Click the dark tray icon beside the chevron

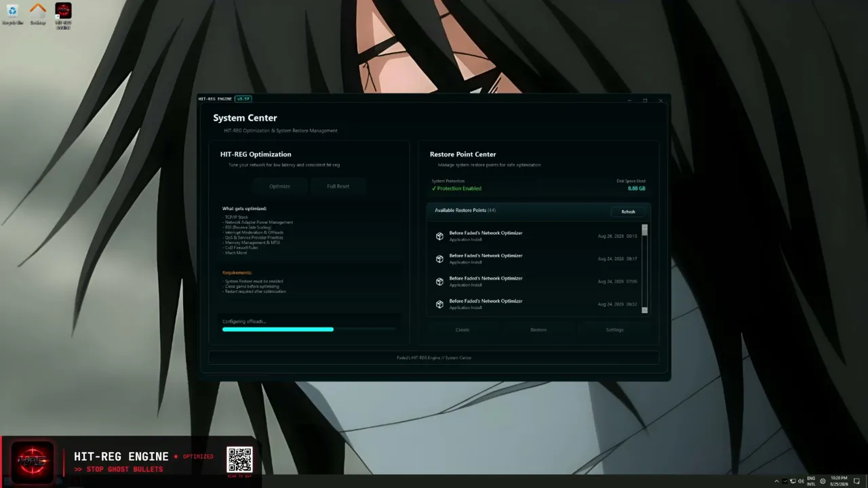click(785, 481)
